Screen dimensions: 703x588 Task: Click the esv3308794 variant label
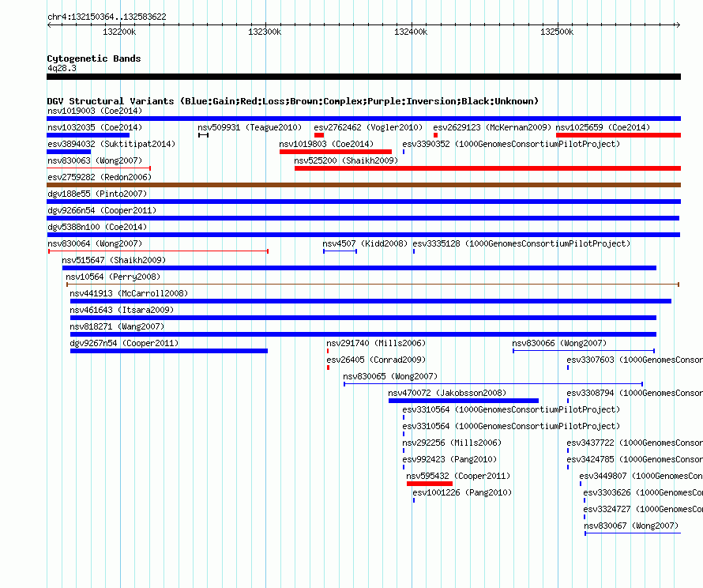635,393
